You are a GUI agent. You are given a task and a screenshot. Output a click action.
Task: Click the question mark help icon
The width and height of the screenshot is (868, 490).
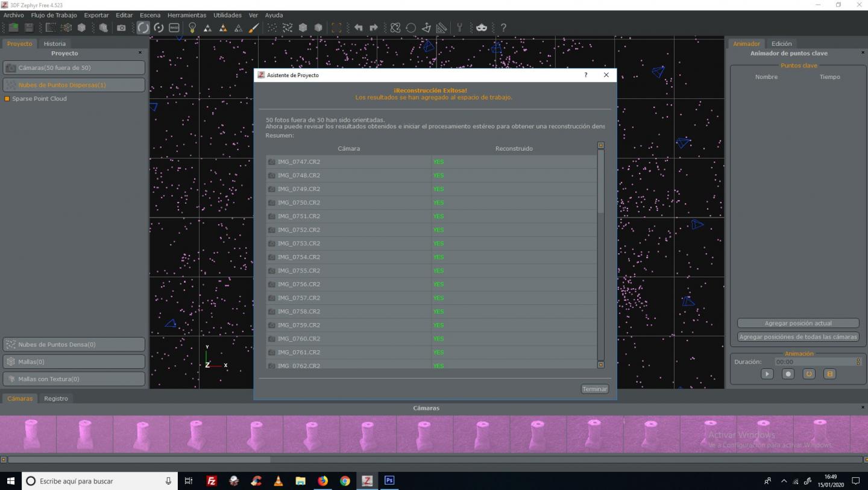(x=503, y=28)
